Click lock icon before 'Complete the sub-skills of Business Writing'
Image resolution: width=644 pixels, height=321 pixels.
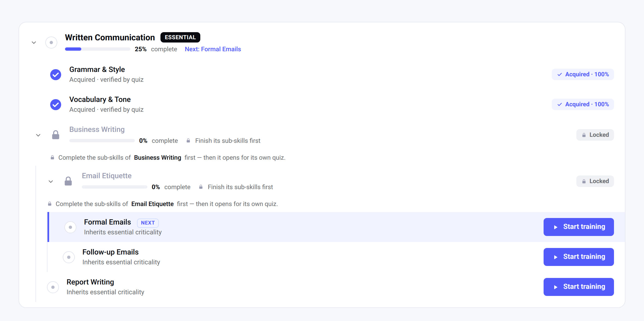click(x=52, y=158)
